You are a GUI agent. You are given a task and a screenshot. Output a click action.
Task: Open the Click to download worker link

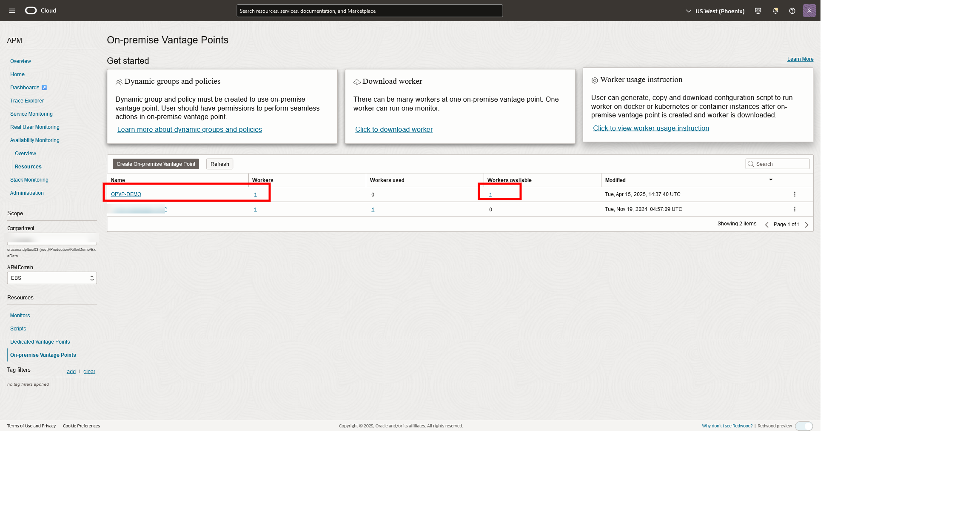click(393, 129)
